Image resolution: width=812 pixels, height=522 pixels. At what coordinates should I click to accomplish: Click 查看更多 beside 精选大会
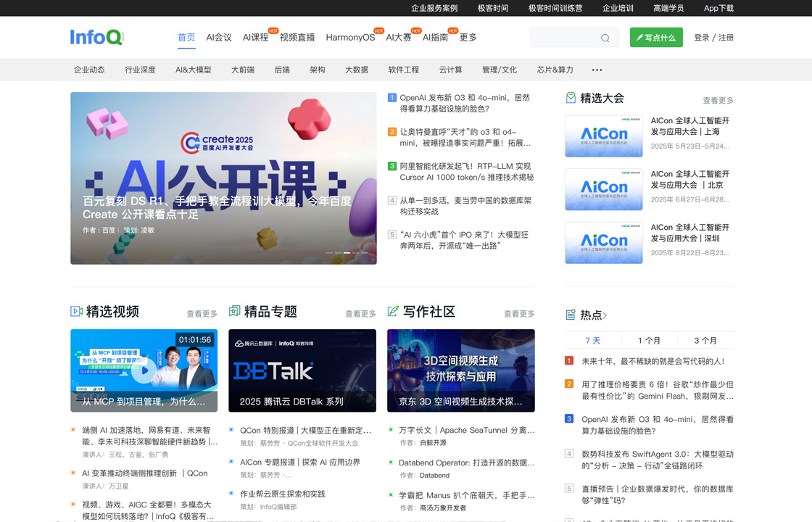pos(718,101)
